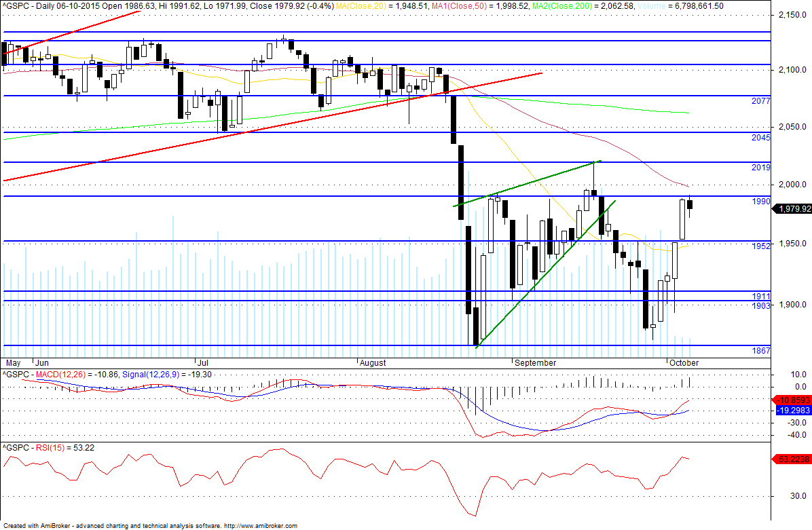Click the MA2(Close,200) legend text

[565, 5]
